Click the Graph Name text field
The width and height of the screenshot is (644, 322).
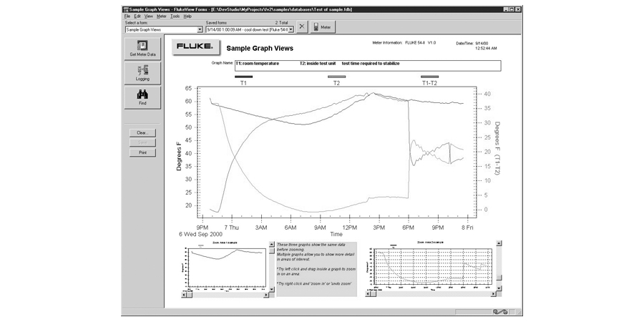[x=368, y=66]
